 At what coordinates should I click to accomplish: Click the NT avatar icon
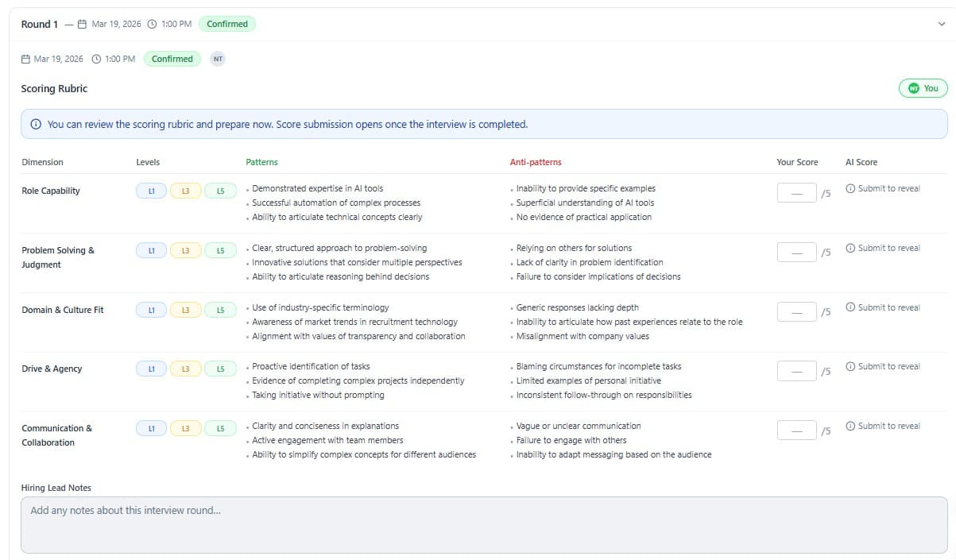coord(217,58)
